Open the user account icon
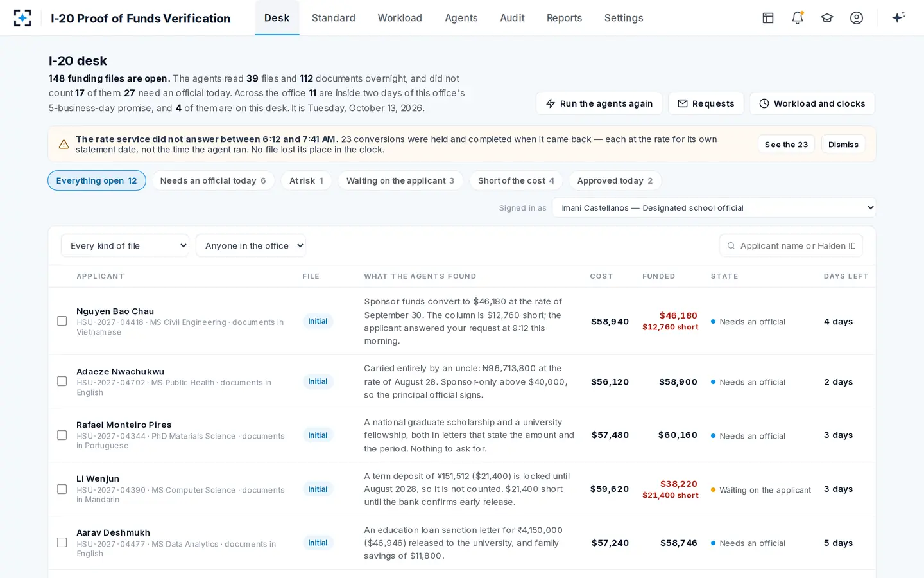This screenshot has width=924, height=578. pos(857,18)
